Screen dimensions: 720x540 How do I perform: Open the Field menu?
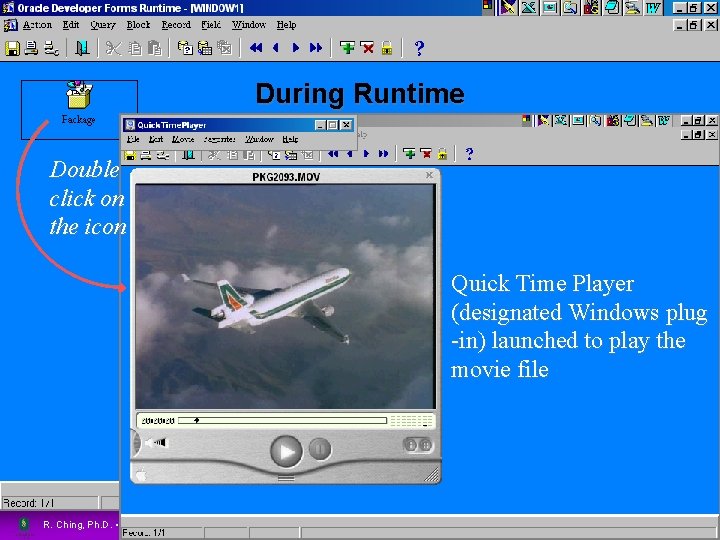click(211, 25)
